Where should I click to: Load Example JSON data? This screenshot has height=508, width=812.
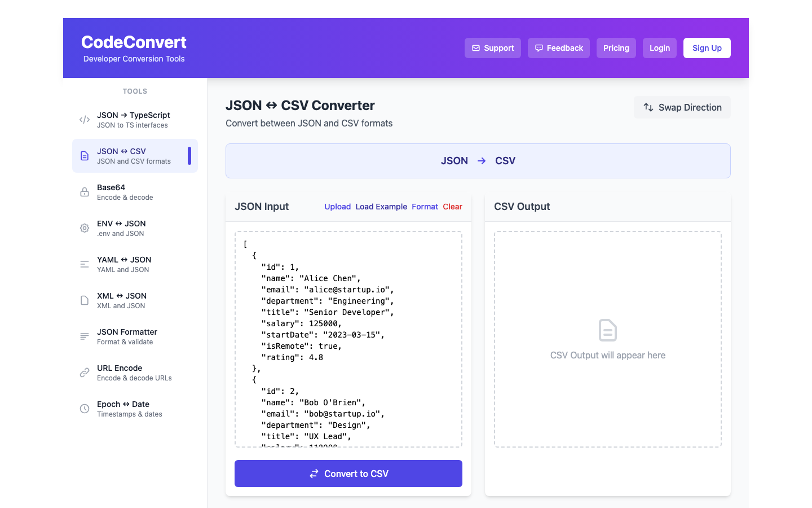click(x=381, y=207)
